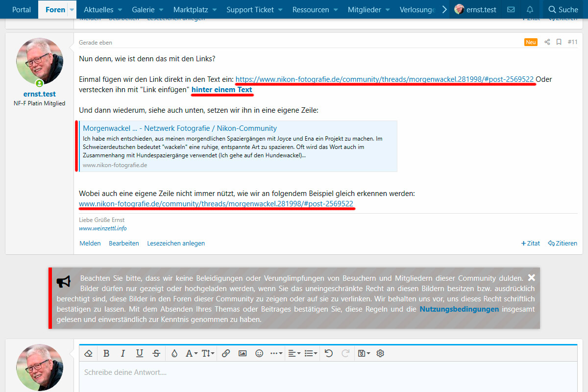Click the Zitieren reply button
This screenshot has height=392, width=588.
pyautogui.click(x=563, y=243)
